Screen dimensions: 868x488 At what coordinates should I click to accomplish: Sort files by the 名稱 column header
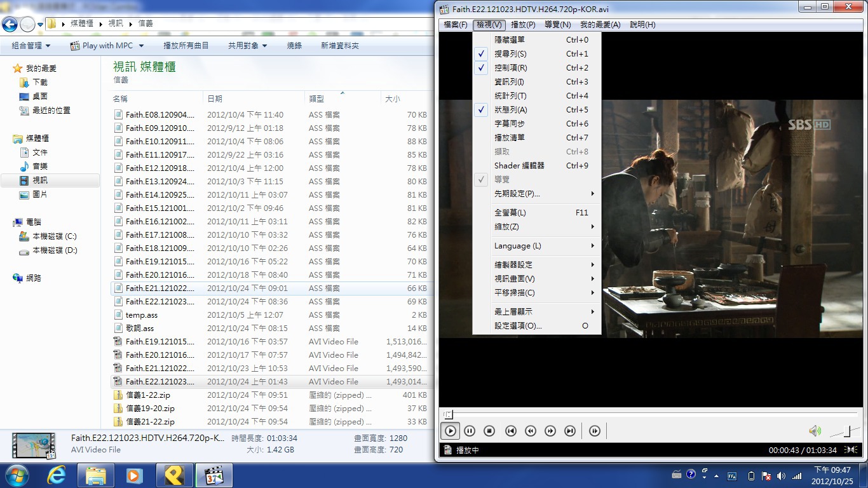pos(157,98)
